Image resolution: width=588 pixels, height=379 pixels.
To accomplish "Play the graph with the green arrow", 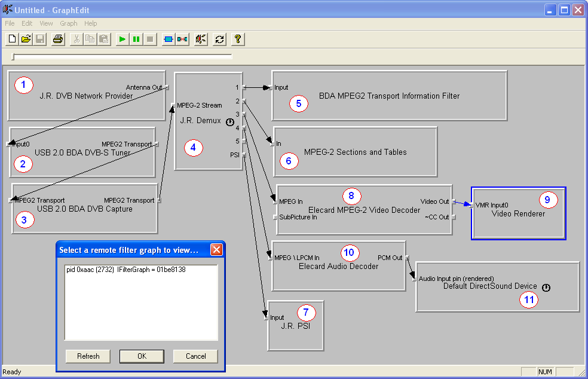I will pos(122,39).
